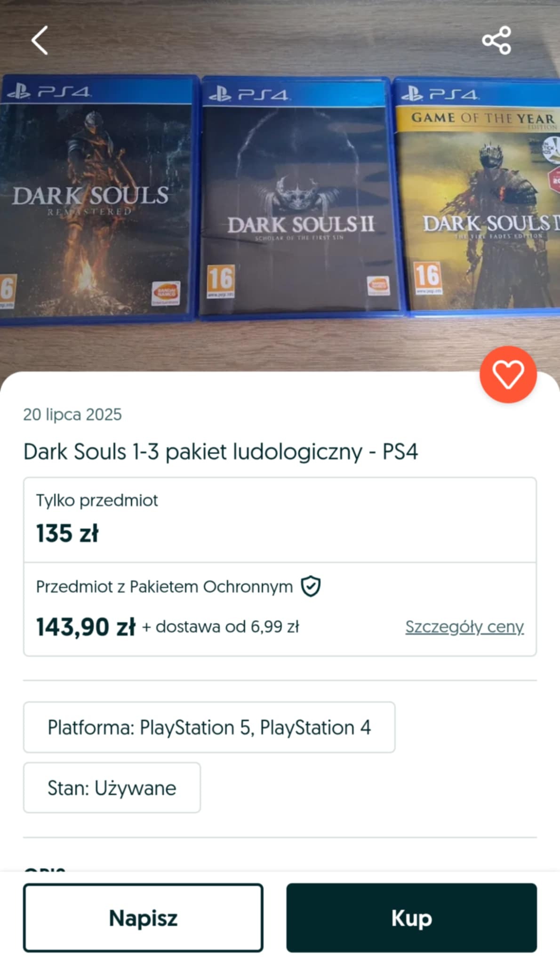The image size is (560, 964).
Task: Select the Platforma PlayStation chip
Action: pyautogui.click(x=209, y=727)
